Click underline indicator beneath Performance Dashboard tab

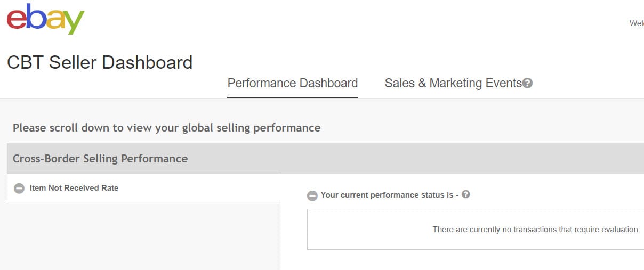tap(292, 97)
